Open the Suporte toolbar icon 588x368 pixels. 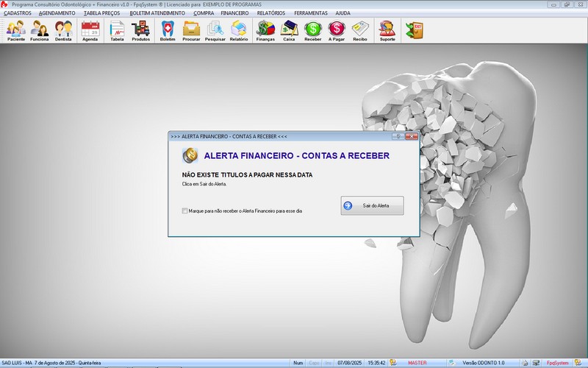pyautogui.click(x=387, y=31)
